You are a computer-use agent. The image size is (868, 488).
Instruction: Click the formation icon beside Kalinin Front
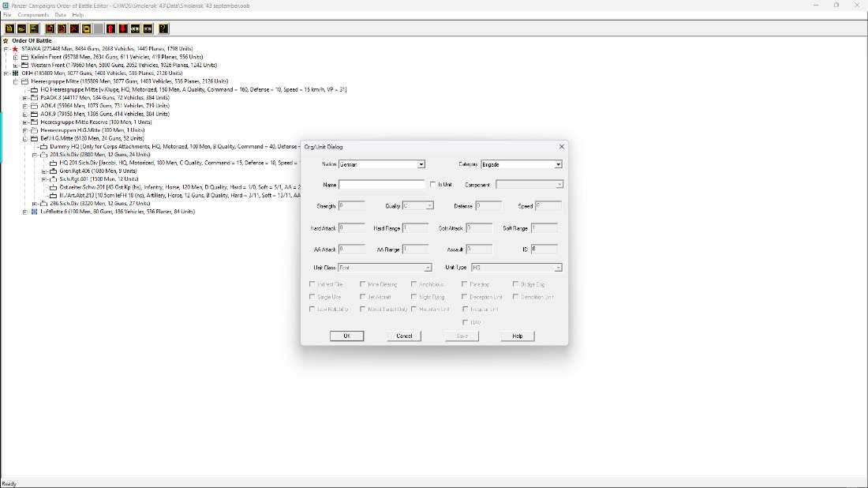(25, 57)
